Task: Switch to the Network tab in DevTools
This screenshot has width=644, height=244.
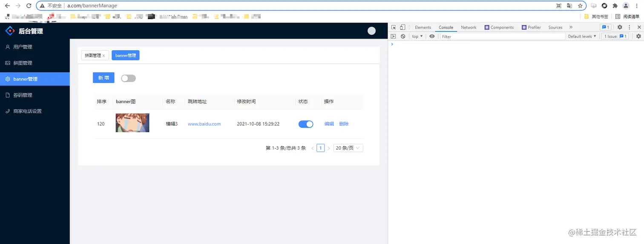Action: [469, 27]
